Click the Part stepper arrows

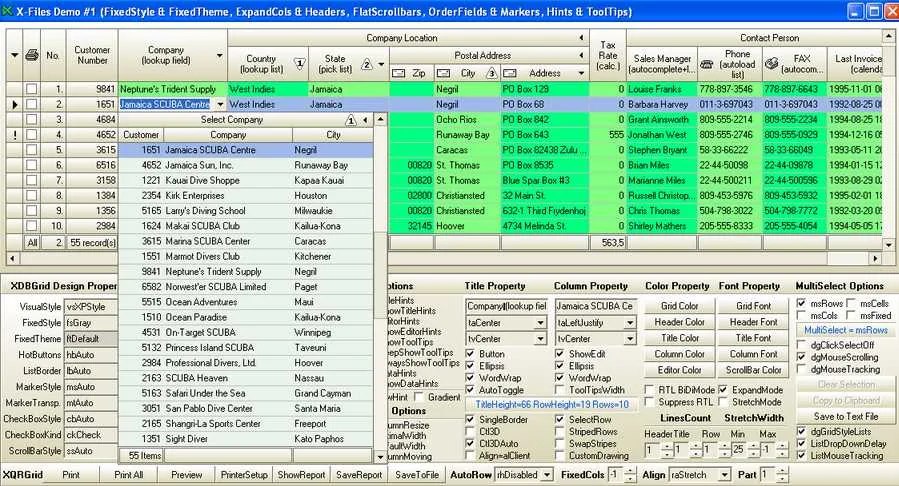point(781,475)
